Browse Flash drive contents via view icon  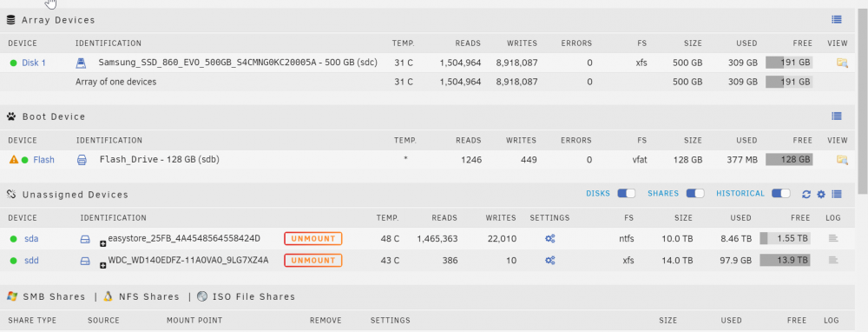click(x=842, y=160)
